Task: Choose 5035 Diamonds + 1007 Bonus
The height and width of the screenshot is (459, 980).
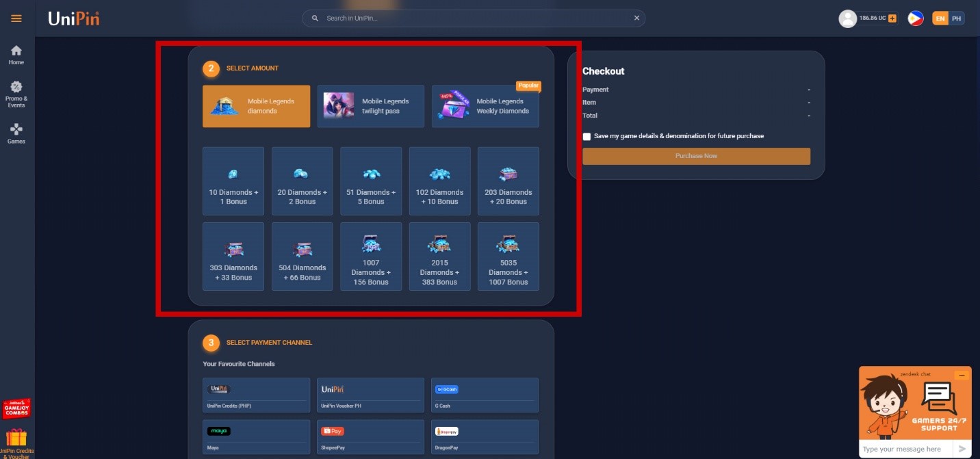Action: [508, 257]
